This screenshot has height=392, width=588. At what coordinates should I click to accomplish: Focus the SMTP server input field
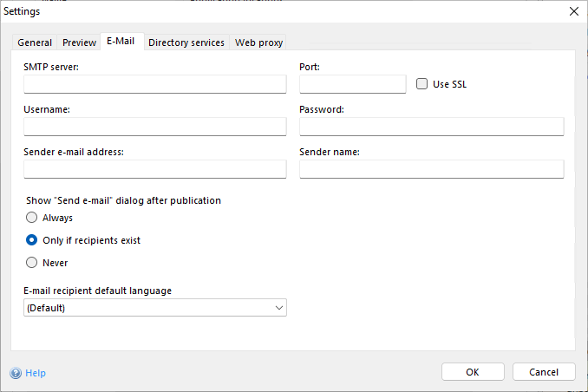155,84
